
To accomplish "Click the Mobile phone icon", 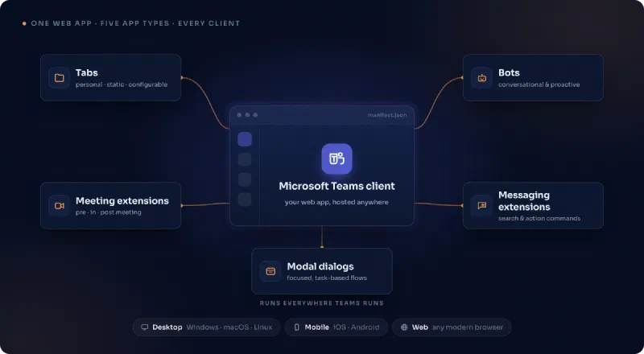I will (x=296, y=327).
